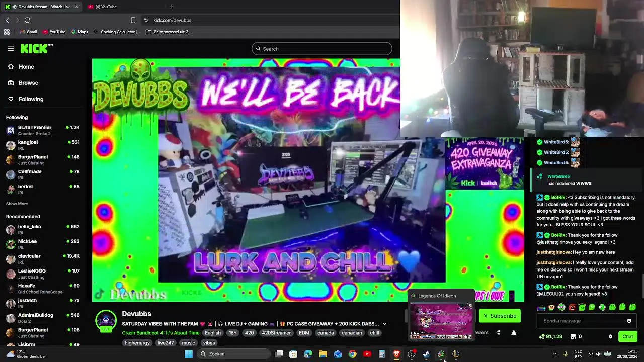Click the highenergy tag
The width and height of the screenshot is (644, 362).
(x=137, y=343)
